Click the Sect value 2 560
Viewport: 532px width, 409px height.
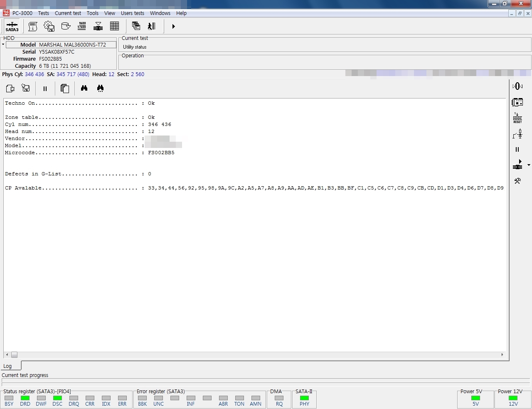point(138,74)
